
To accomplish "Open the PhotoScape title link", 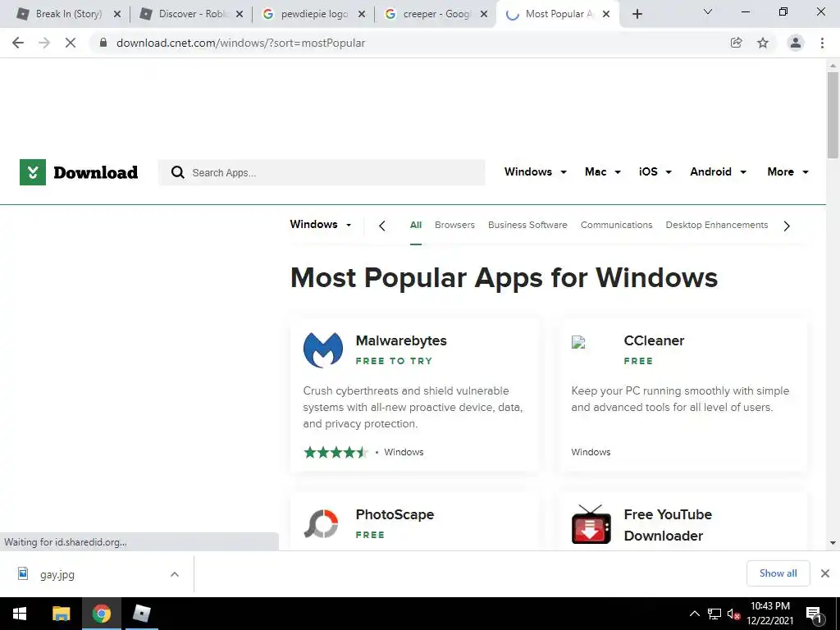I will click(x=395, y=514).
